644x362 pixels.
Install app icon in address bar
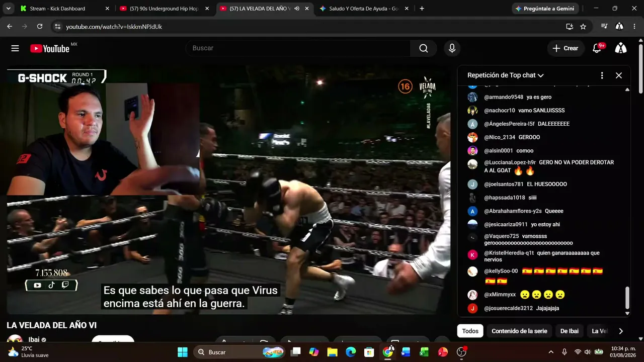pyautogui.click(x=570, y=27)
